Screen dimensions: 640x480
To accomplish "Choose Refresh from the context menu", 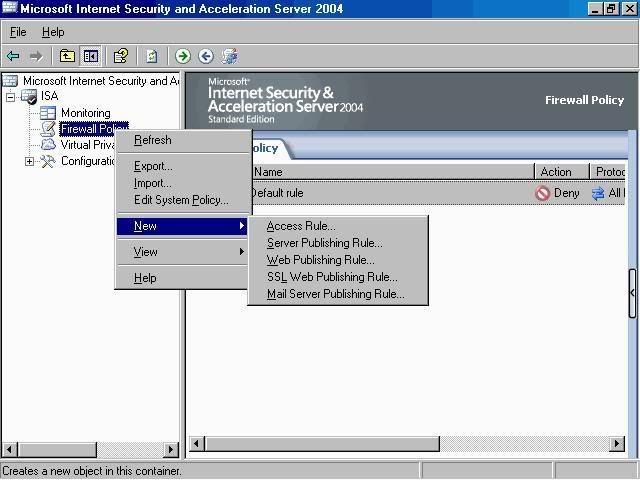I will (182, 140).
